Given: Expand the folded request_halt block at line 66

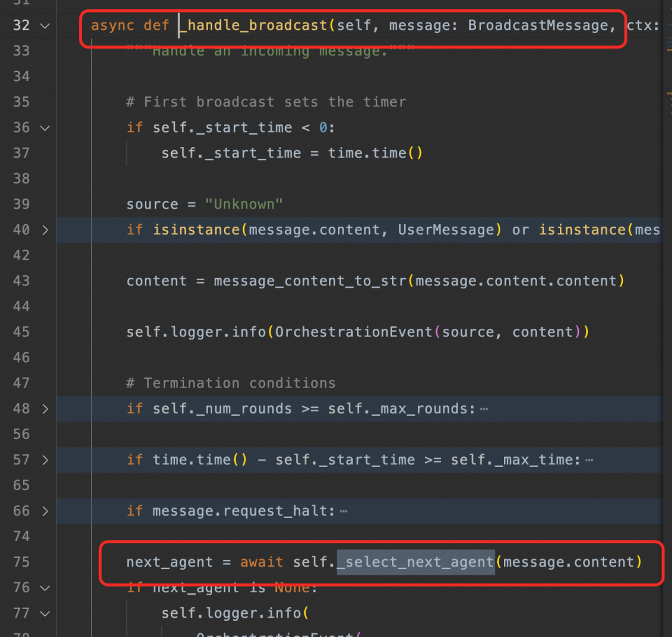Looking at the screenshot, I should click(x=45, y=511).
